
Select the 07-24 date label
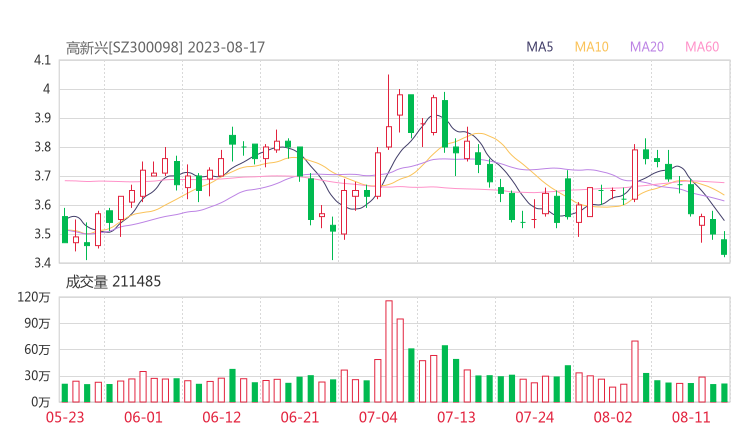pyautogui.click(x=535, y=417)
